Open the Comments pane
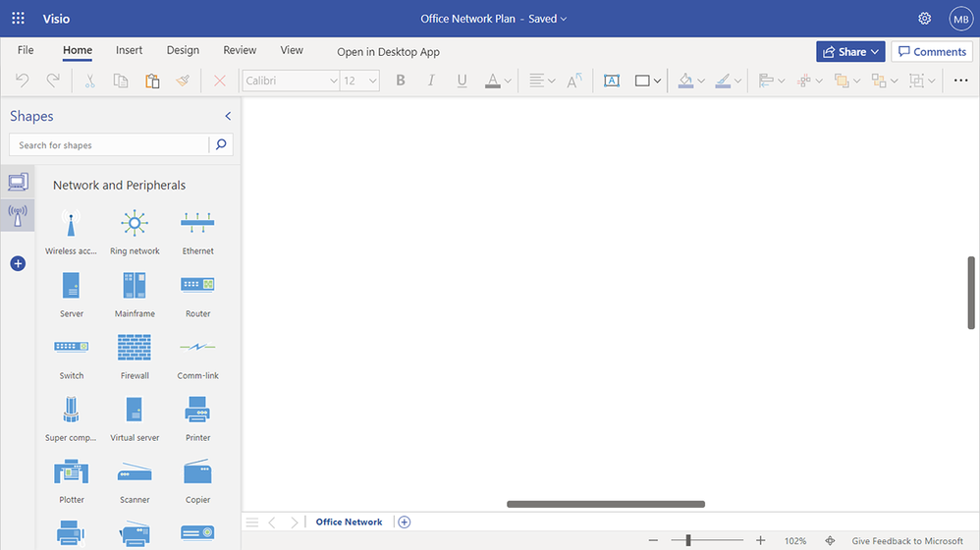This screenshot has height=550, width=980. point(931,51)
